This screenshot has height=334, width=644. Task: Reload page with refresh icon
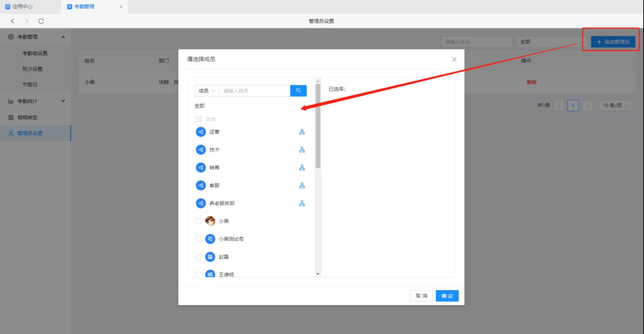point(41,21)
